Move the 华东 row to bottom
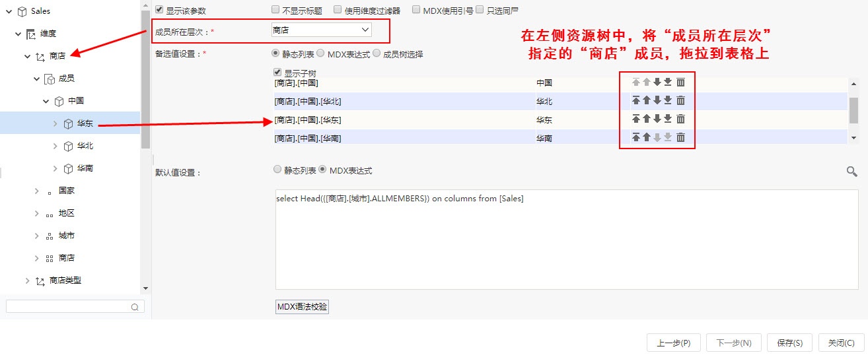868x363 pixels. (x=668, y=119)
